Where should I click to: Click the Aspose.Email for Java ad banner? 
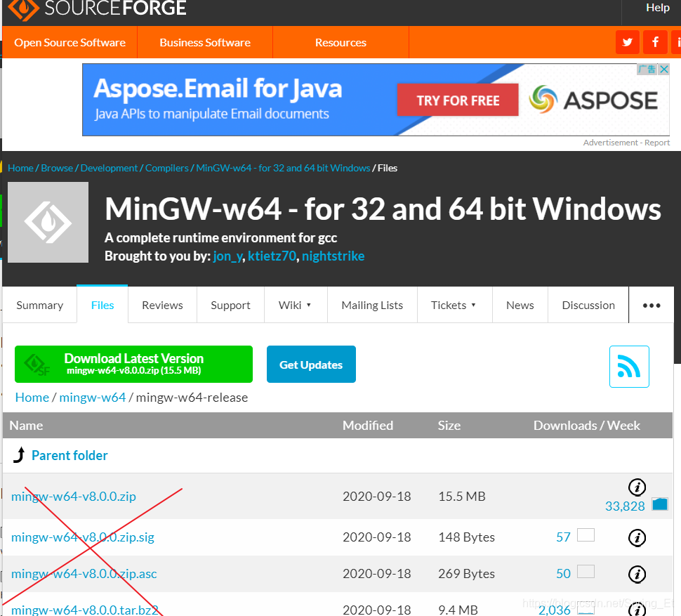click(x=376, y=100)
